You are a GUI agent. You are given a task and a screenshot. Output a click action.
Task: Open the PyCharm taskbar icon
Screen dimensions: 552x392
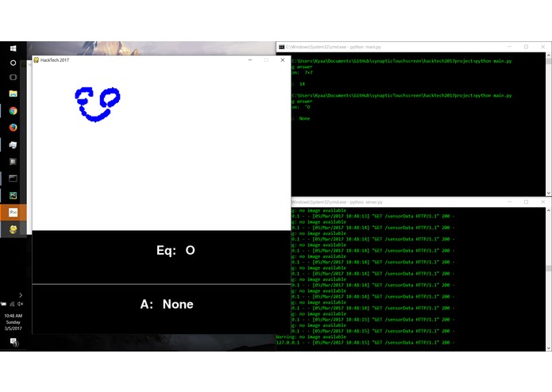(x=13, y=195)
